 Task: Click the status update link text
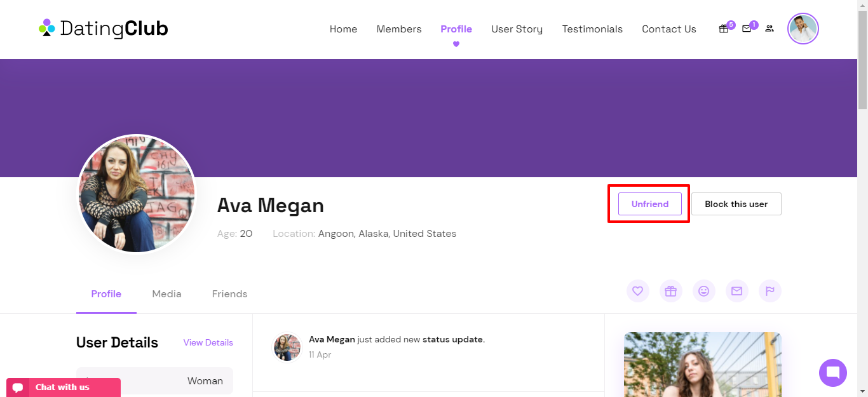(x=452, y=339)
